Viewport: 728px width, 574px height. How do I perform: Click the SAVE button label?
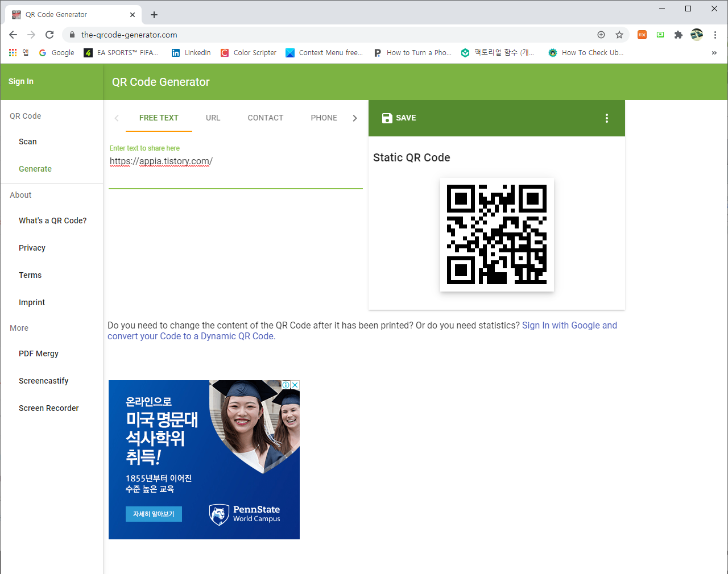pos(406,118)
